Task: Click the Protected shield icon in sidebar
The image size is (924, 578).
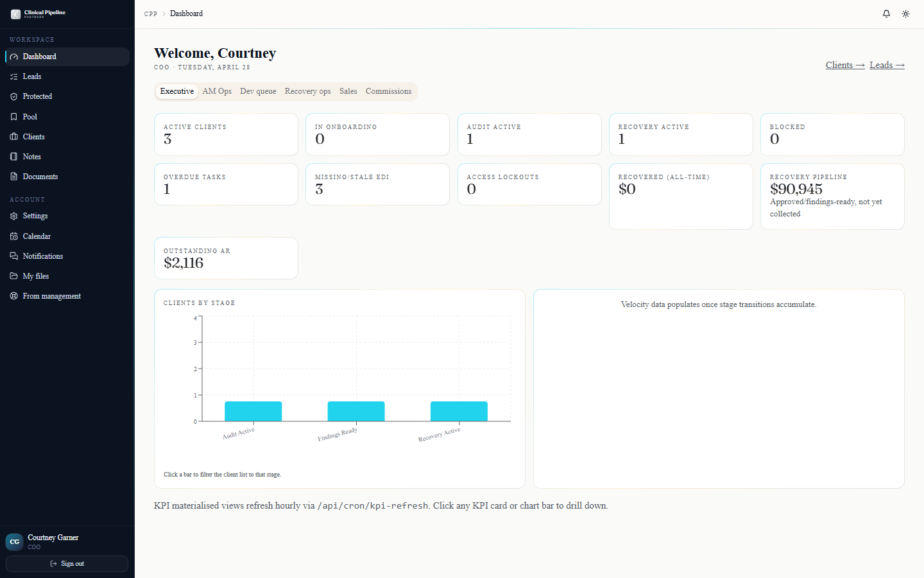Action: (x=14, y=96)
